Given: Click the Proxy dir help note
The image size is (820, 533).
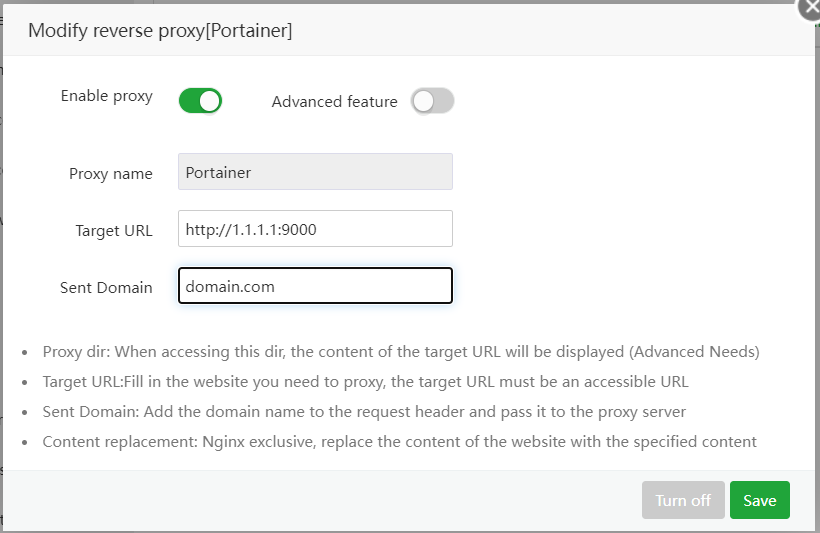Looking at the screenshot, I should pos(400,352).
